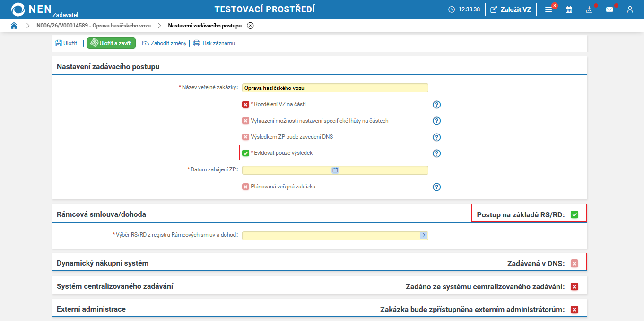Click Externí administrace section header

coord(91,309)
